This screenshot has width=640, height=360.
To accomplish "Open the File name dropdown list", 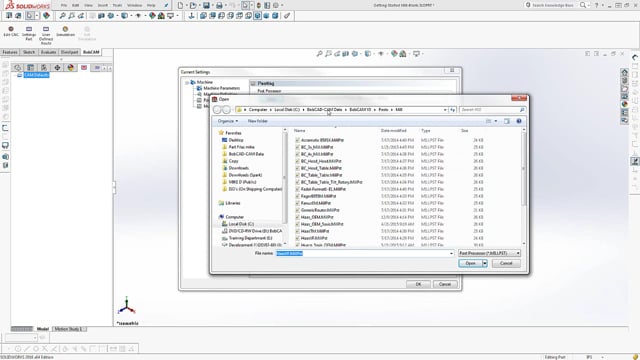I will coord(451,253).
